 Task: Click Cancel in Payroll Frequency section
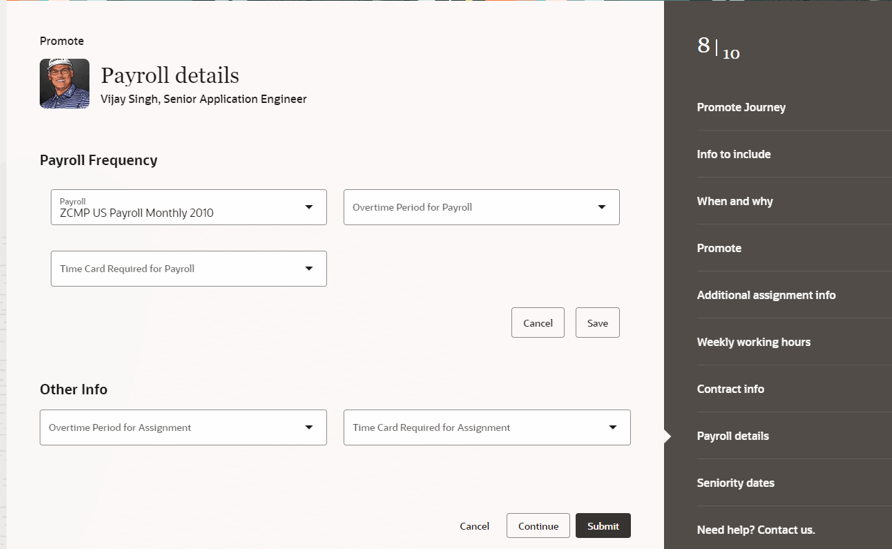pyautogui.click(x=538, y=322)
